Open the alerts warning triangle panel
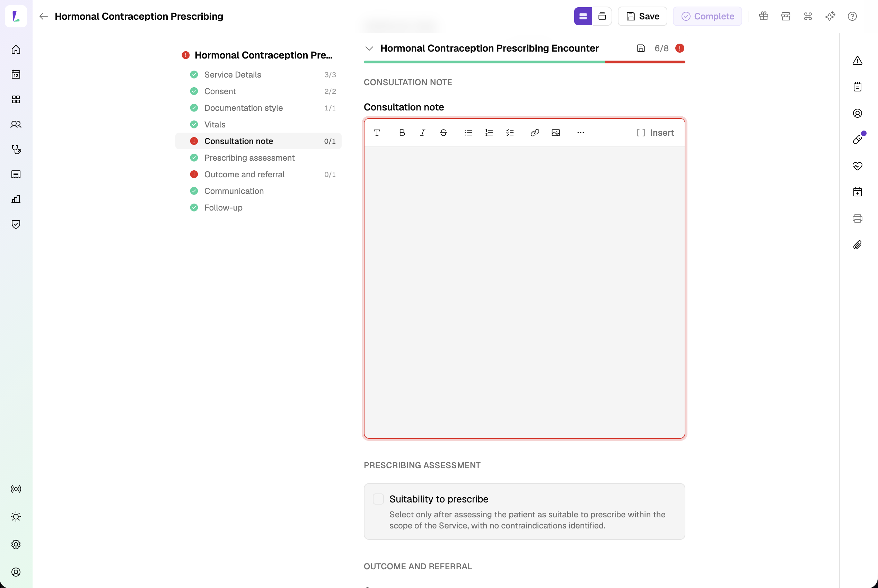878x588 pixels. [x=857, y=61]
